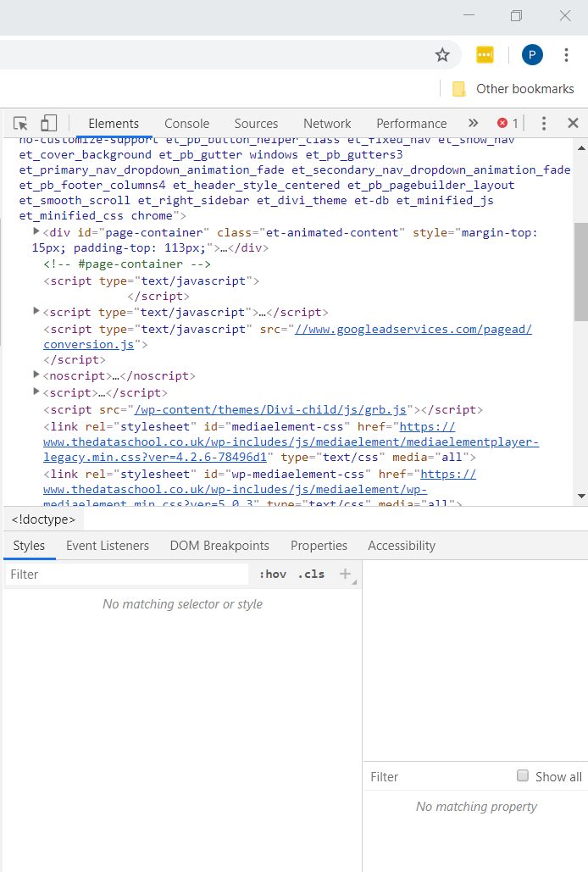Open the Event Listeners tab
The image size is (588, 872).
(x=108, y=546)
